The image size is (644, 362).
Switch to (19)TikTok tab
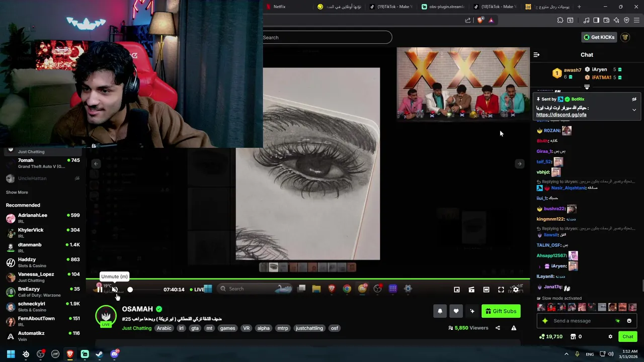pyautogui.click(x=391, y=7)
